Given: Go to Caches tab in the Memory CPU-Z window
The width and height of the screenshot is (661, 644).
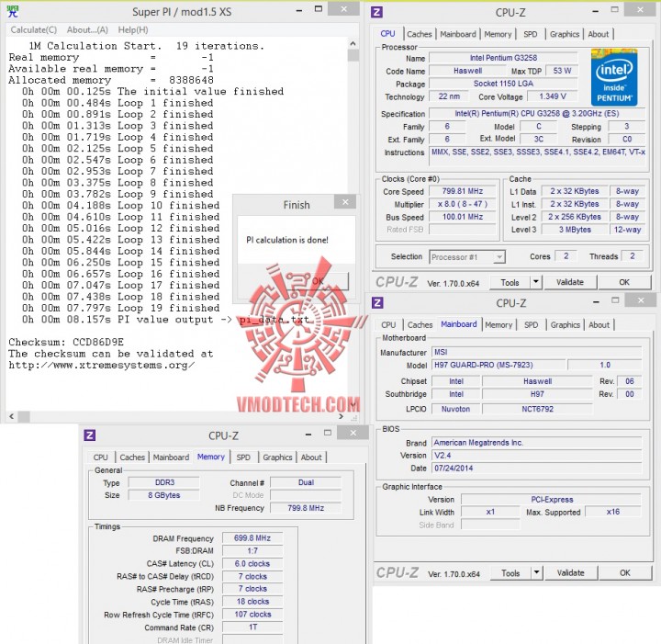Looking at the screenshot, I should [x=132, y=458].
